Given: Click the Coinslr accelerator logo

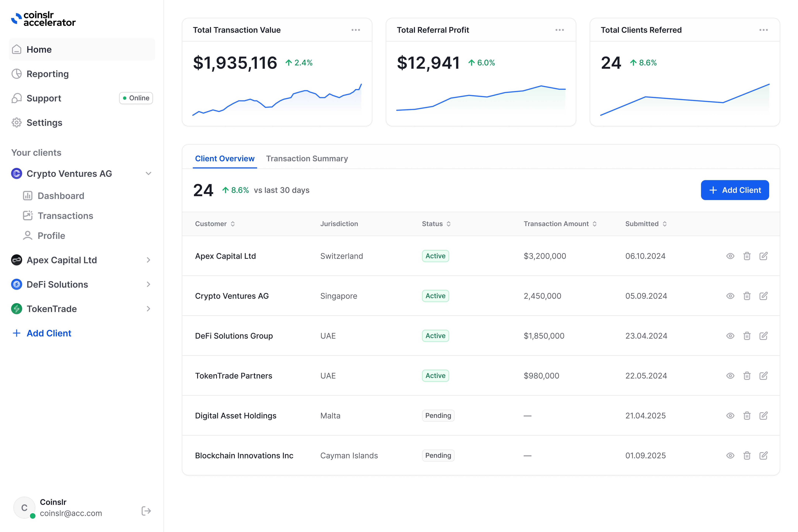Looking at the screenshot, I should 43,19.
